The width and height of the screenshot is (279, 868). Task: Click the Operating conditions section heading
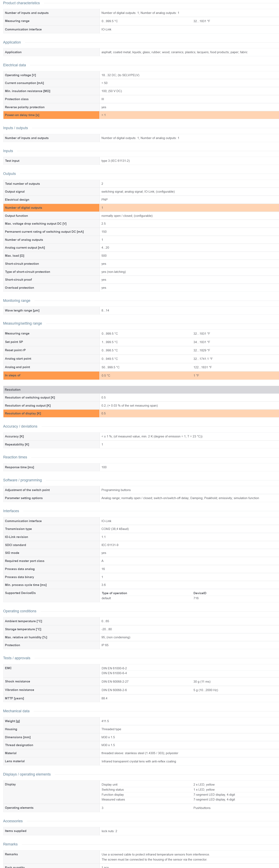click(x=20, y=611)
